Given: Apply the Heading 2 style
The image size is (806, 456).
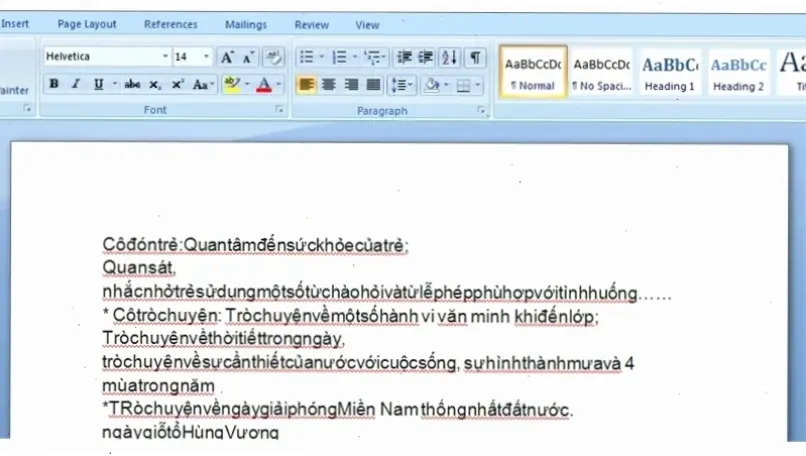Looking at the screenshot, I should pos(739,72).
